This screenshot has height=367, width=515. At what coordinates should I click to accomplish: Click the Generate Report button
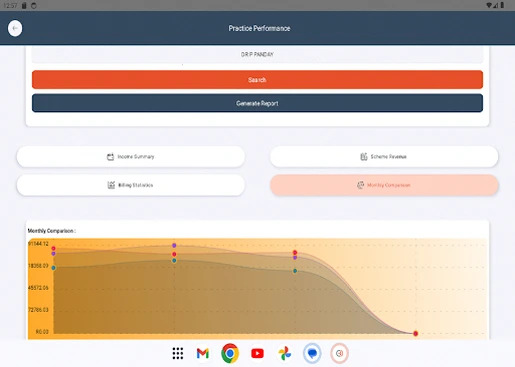(x=257, y=103)
